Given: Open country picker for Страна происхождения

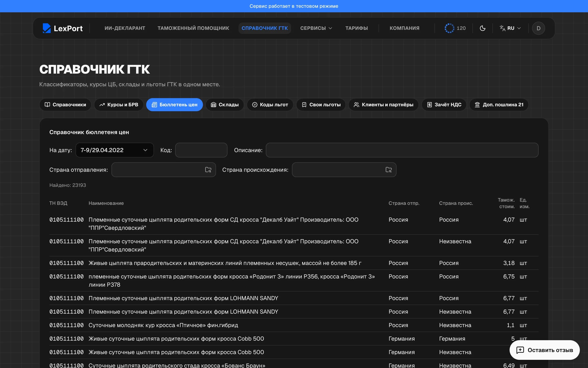Looking at the screenshot, I should 389,170.
